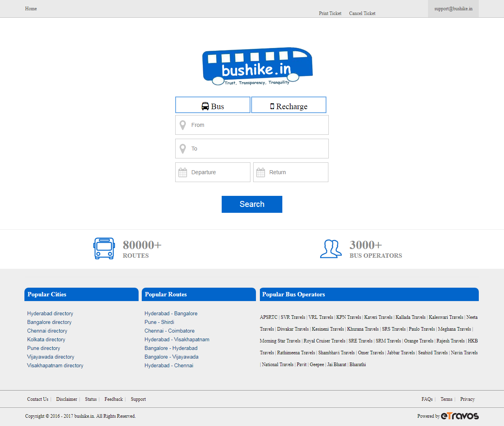Open Visakhapatnam directory link
The width and height of the screenshot is (504, 426).
point(55,365)
